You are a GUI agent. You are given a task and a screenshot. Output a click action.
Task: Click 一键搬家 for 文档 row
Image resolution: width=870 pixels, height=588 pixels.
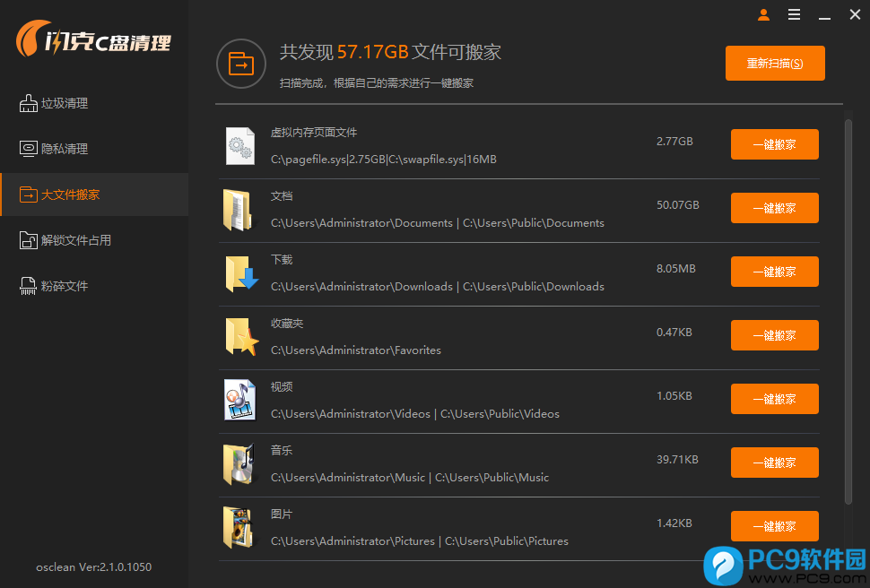775,208
